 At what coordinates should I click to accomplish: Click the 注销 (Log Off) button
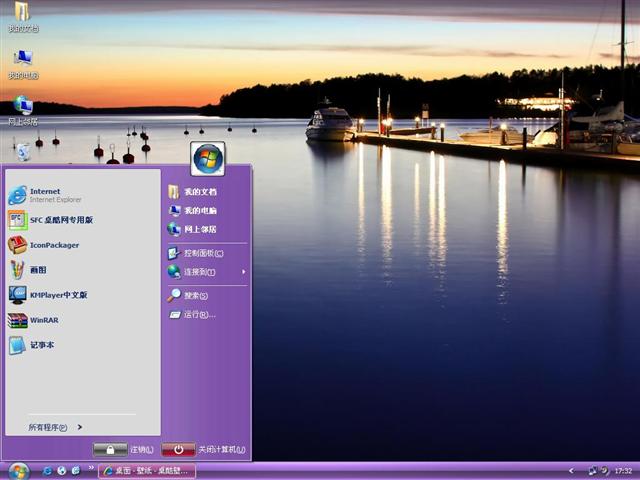click(125, 450)
